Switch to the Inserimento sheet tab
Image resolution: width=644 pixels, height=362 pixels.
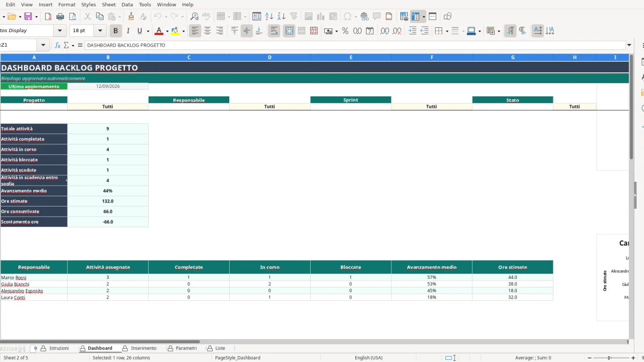[140, 348]
